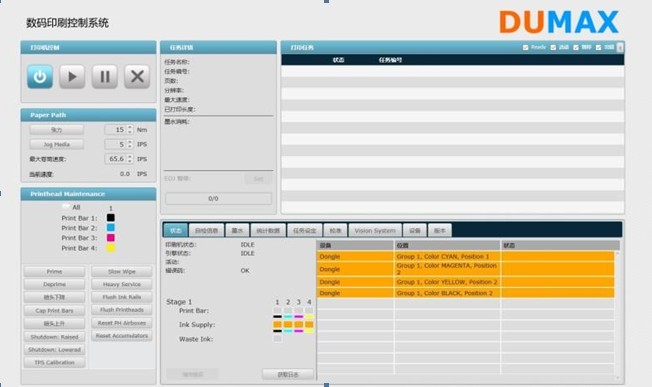Viewport: 652px width, 387px height.
Task: Select the magenta Print Bar 3 swatch
Action: pos(111,238)
